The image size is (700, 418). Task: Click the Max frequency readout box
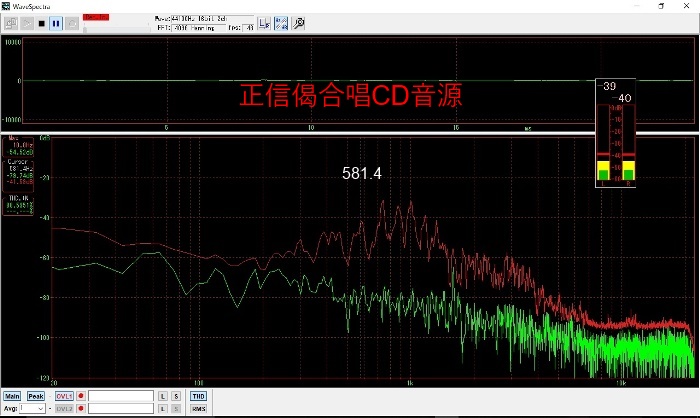[x=18, y=146]
